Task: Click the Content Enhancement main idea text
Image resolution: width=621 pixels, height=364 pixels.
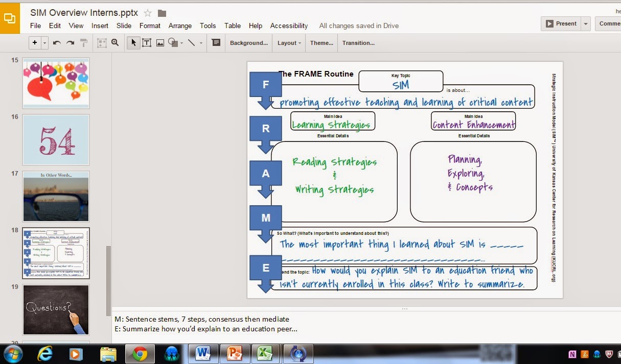Action: [474, 125]
